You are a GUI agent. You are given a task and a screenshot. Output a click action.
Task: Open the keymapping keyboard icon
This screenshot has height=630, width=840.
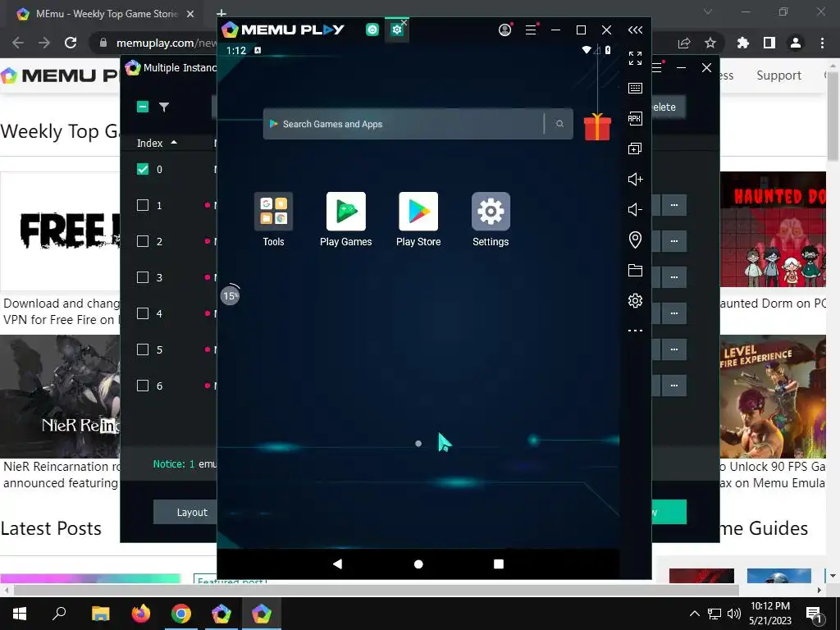pyautogui.click(x=635, y=88)
